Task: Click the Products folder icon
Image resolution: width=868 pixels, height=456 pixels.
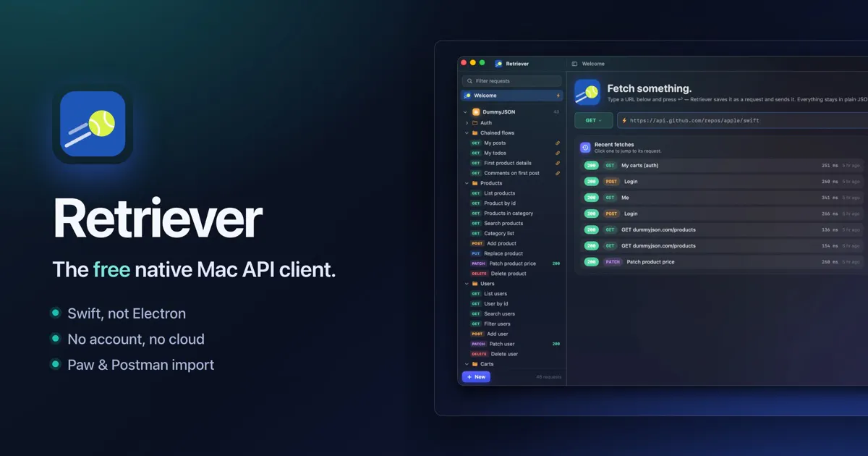Action: [475, 183]
